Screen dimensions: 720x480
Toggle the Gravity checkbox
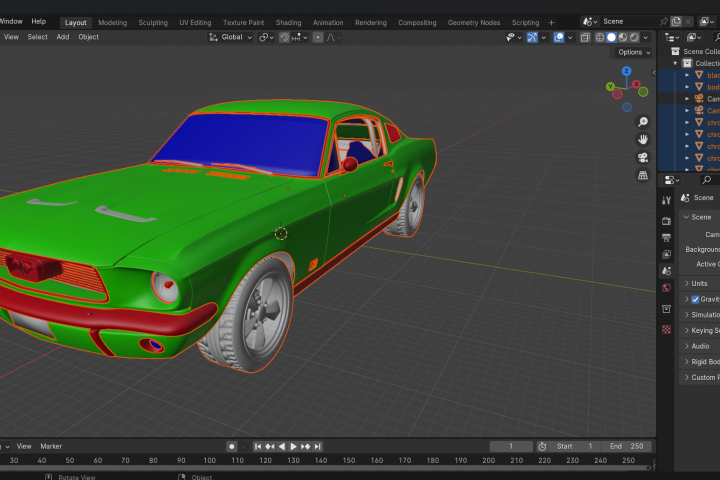click(695, 299)
